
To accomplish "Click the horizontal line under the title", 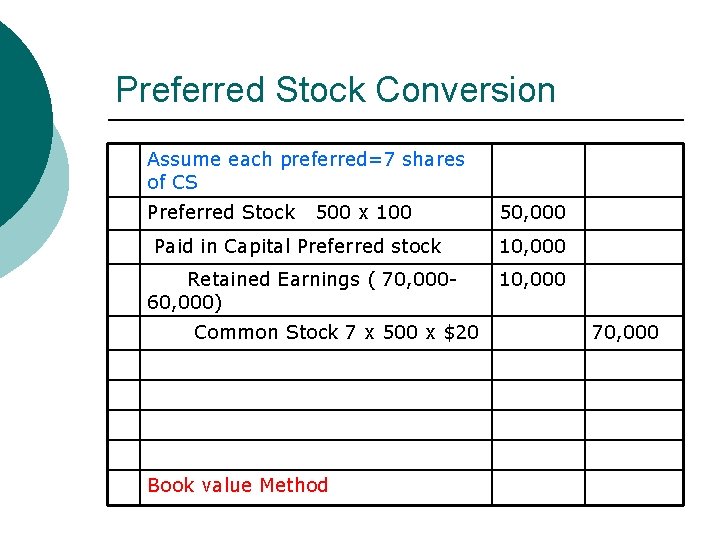I will [400, 120].
